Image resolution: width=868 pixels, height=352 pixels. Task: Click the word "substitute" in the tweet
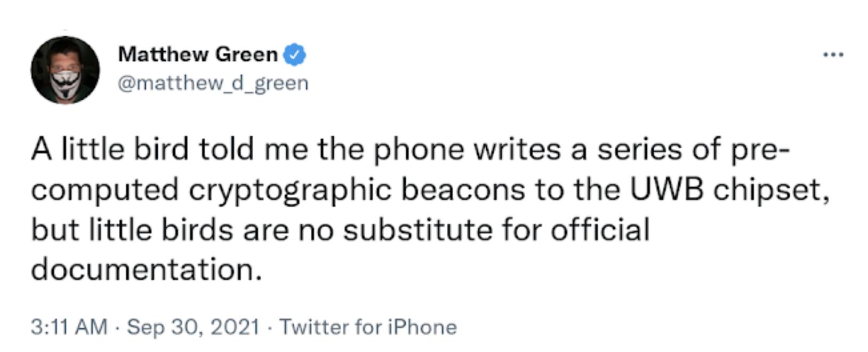pyautogui.click(x=417, y=229)
